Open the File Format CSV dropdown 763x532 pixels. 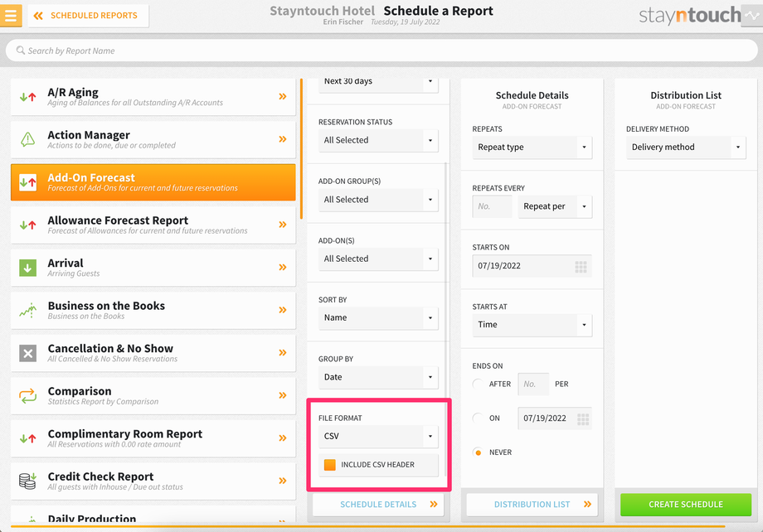coord(378,436)
